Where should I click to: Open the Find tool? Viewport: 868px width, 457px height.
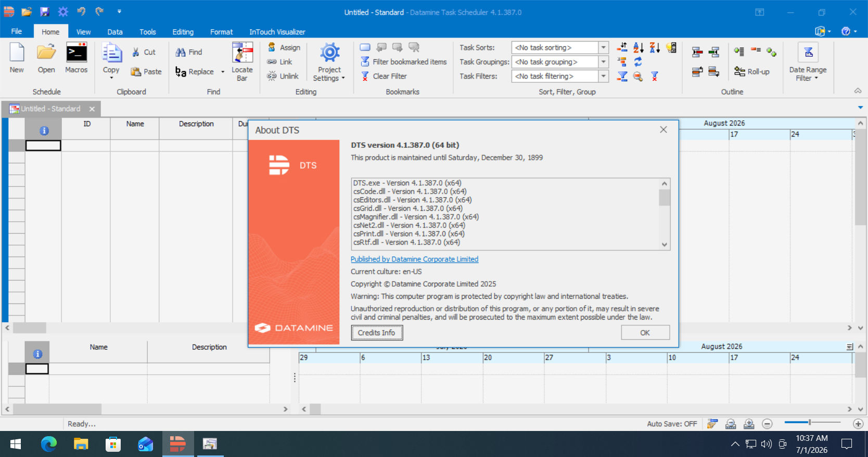click(x=189, y=52)
